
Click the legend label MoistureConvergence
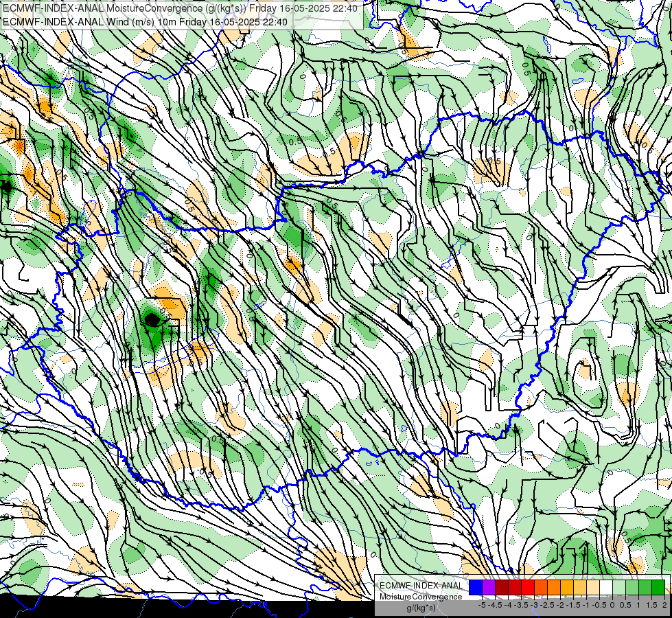click(x=421, y=597)
